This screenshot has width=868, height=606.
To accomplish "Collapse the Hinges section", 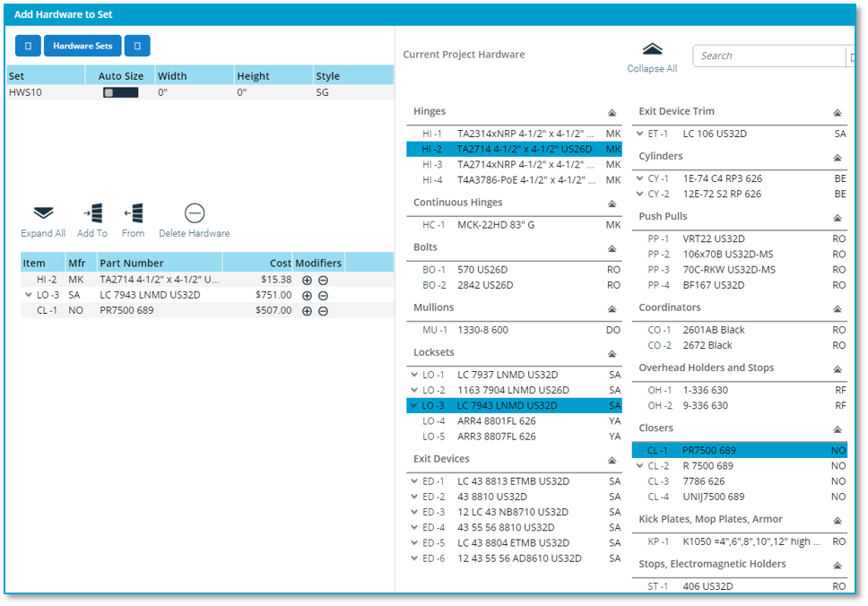I will [612, 113].
